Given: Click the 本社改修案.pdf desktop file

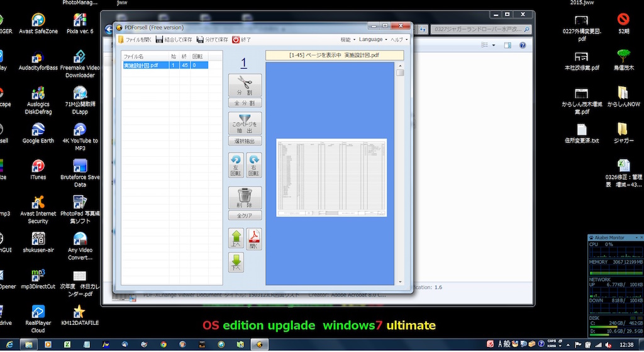Looking at the screenshot, I should tap(582, 60).
